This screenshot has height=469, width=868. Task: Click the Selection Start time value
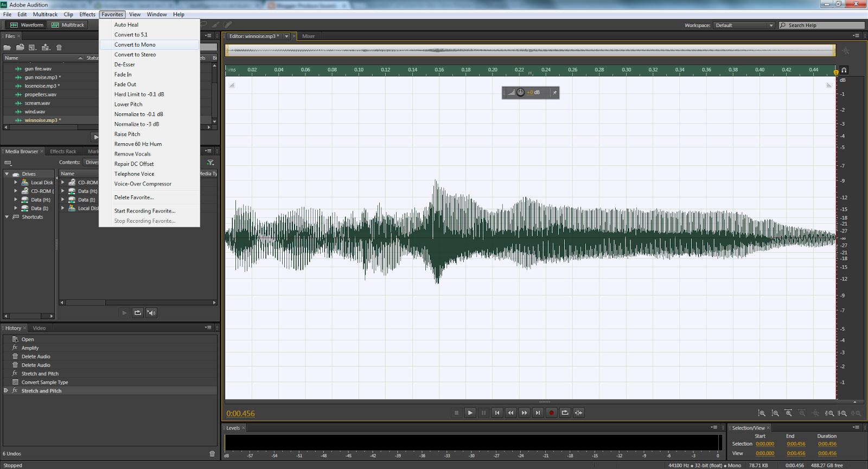point(765,444)
